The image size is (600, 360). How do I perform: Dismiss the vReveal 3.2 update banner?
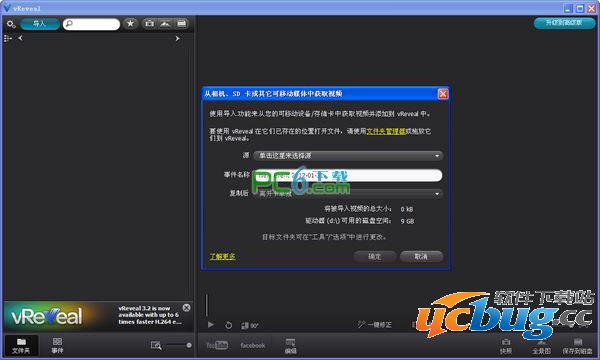pyautogui.click(x=186, y=308)
